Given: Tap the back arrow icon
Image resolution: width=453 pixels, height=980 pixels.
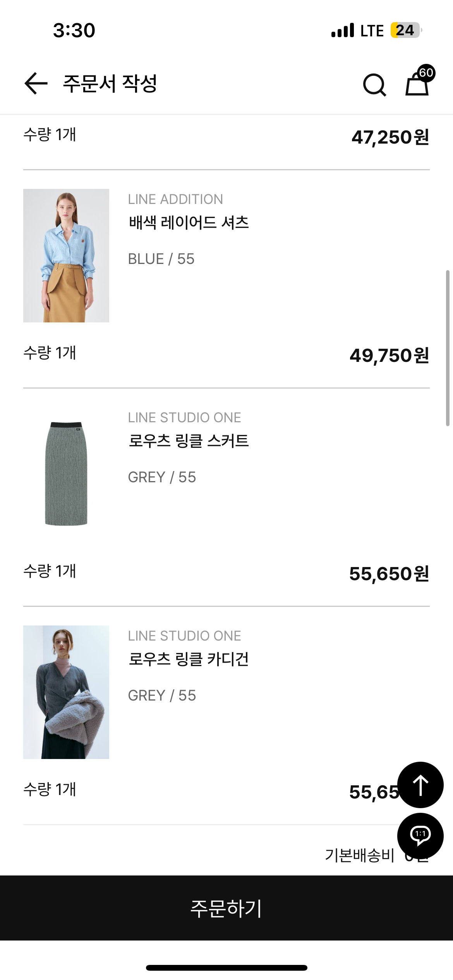Looking at the screenshot, I should 36,83.
